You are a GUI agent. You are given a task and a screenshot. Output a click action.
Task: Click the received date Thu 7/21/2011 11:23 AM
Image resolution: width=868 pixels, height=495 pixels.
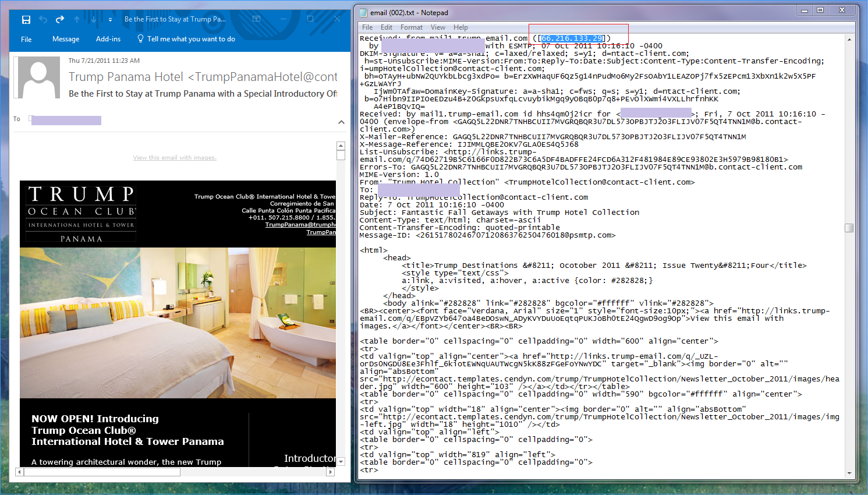pyautogui.click(x=104, y=61)
